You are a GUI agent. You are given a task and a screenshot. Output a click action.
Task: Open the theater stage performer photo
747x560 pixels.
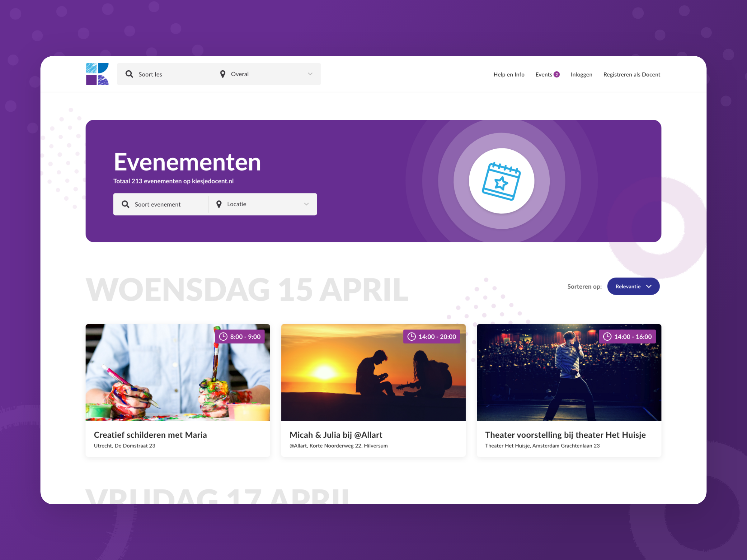pos(569,372)
